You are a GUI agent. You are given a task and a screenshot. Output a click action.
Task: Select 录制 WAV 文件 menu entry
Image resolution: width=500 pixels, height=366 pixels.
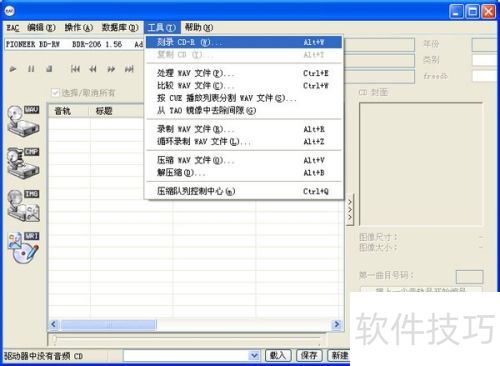244,129
